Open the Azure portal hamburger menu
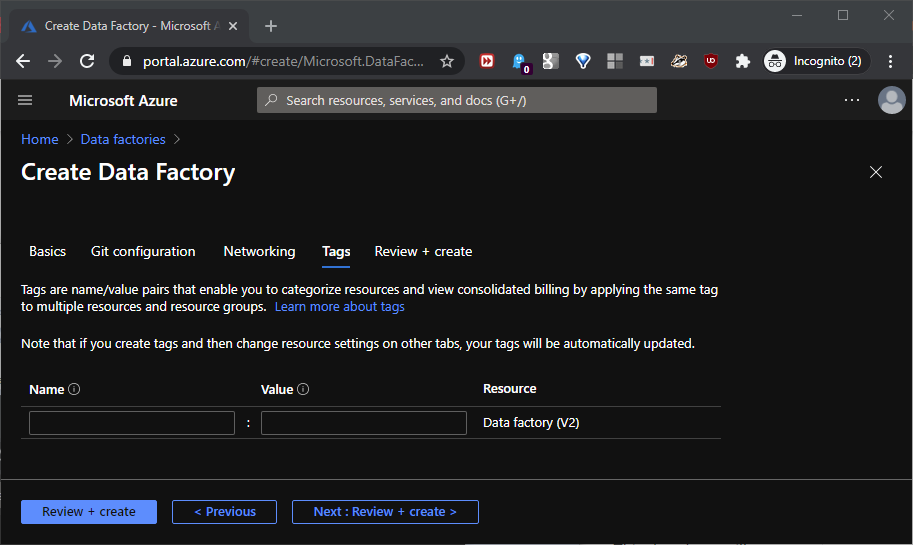Viewport: 913px width, 545px height. (26, 100)
